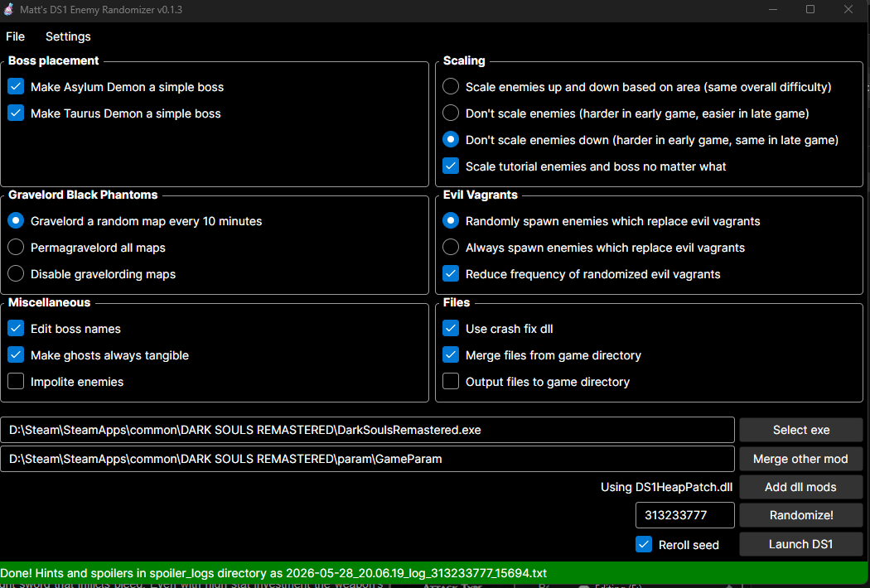Open the Settings menu
The height and width of the screenshot is (588, 870).
[x=68, y=36]
